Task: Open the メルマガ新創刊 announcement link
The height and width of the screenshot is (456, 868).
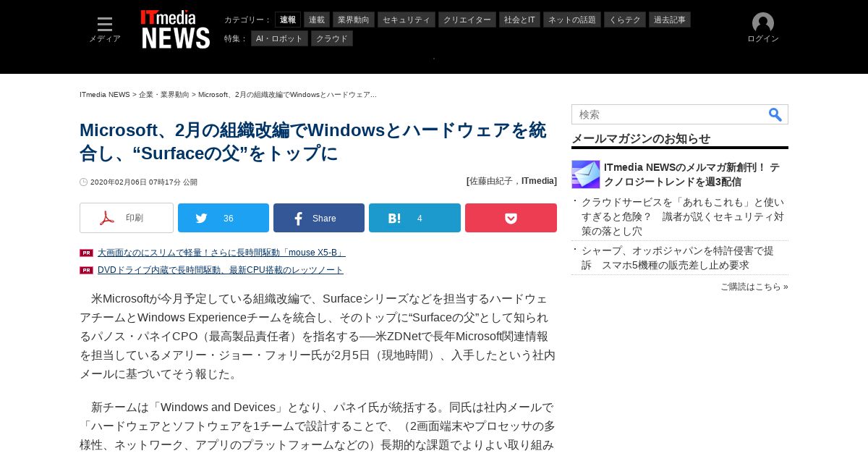Action: [692, 174]
